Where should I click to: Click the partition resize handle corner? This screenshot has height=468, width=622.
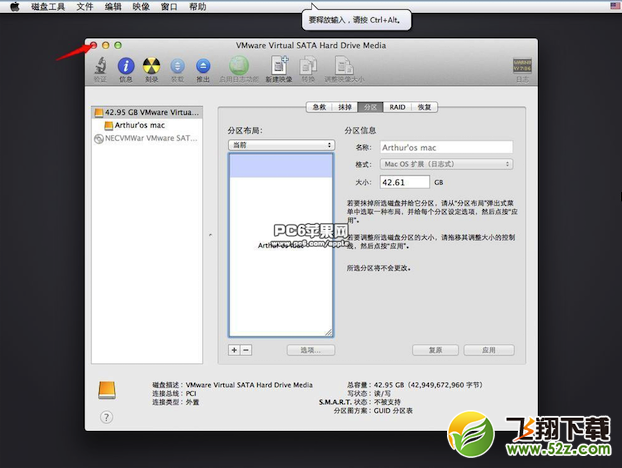[x=328, y=332]
